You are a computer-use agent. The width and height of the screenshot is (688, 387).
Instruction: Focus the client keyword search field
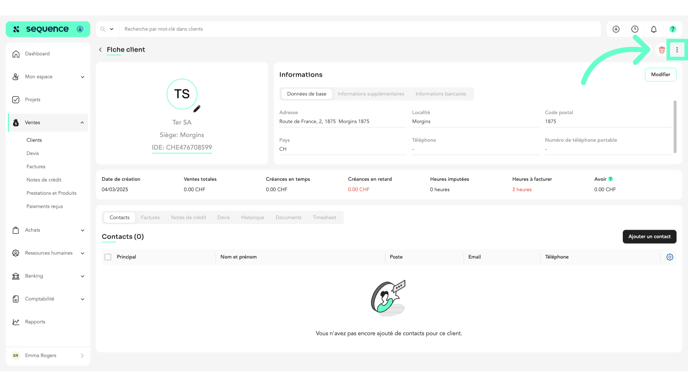(x=359, y=29)
